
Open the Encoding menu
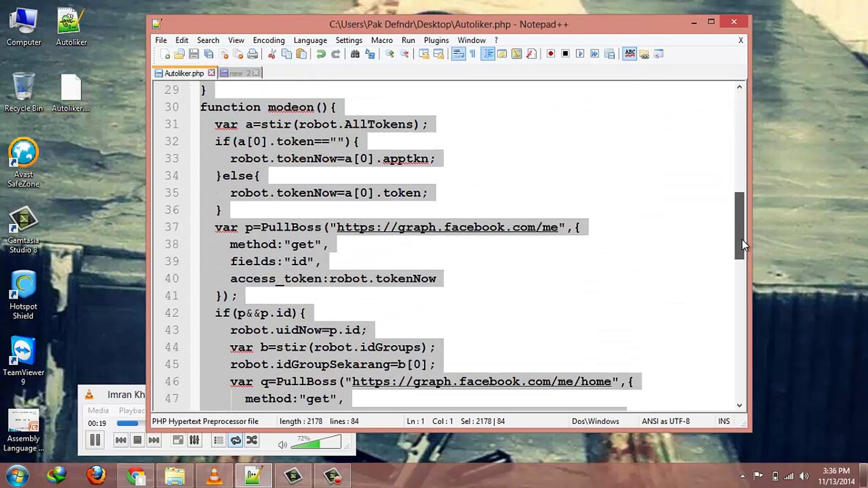[x=269, y=40]
